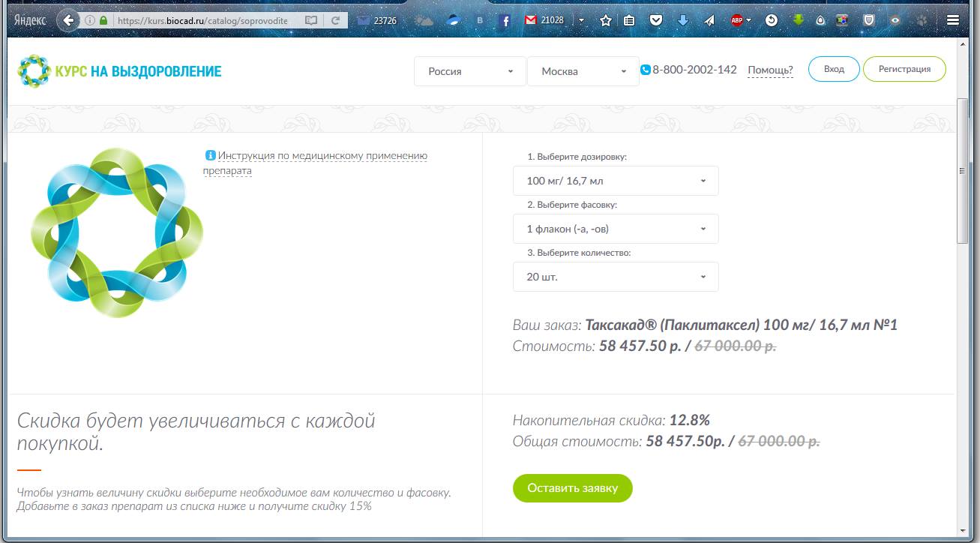
Task: Expand the Москва city dropdown
Action: 583,71
